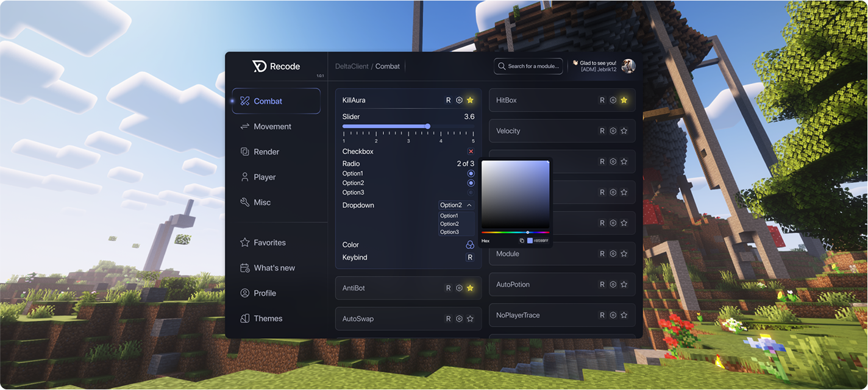The width and height of the screenshot is (868, 390).
Task: Add AutoSwap to favorites with star
Action: pyautogui.click(x=470, y=319)
